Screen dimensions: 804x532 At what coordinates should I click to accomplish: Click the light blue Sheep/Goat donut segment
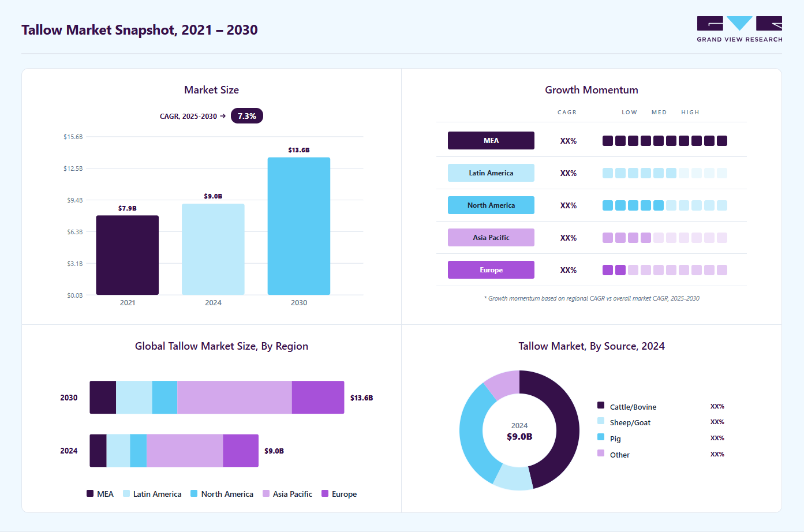[x=514, y=477]
